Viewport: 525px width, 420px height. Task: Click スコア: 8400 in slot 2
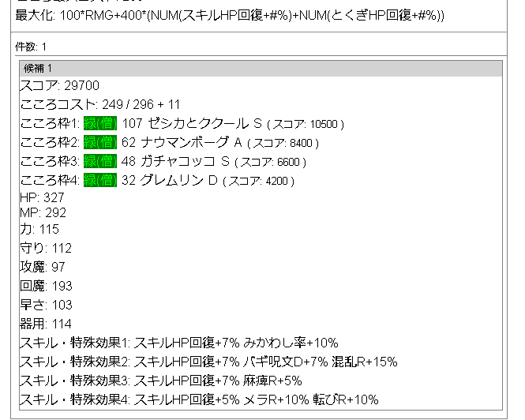[283, 144]
